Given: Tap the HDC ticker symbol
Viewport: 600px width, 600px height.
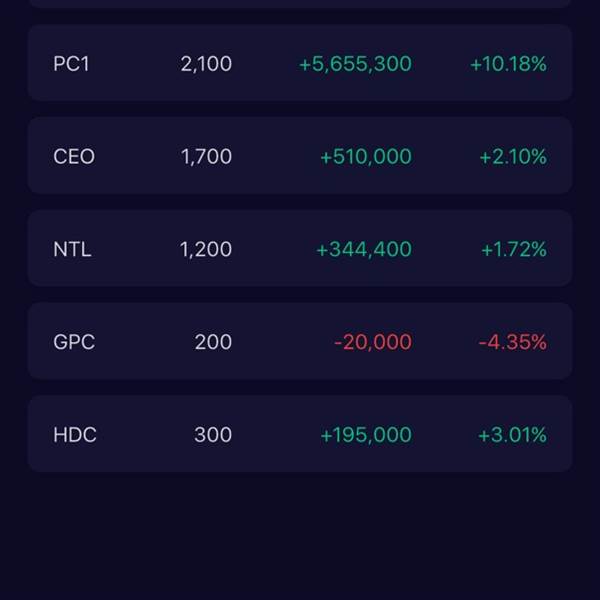Looking at the screenshot, I should pos(75,435).
